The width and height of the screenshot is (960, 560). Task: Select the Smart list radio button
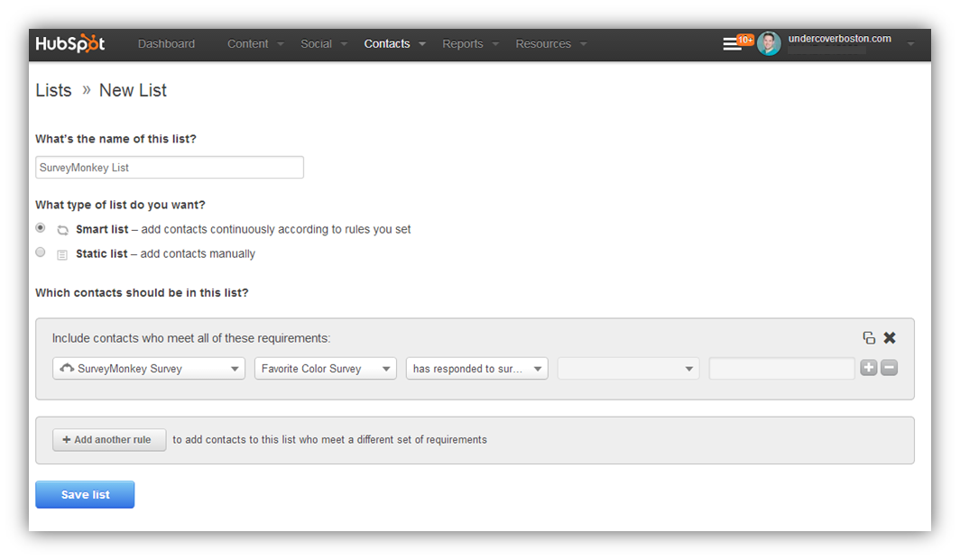point(41,227)
